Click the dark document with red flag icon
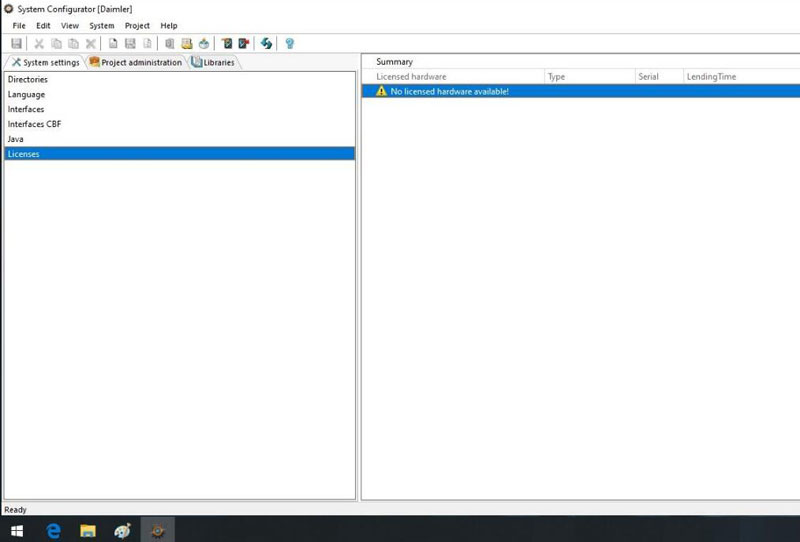 click(x=244, y=43)
